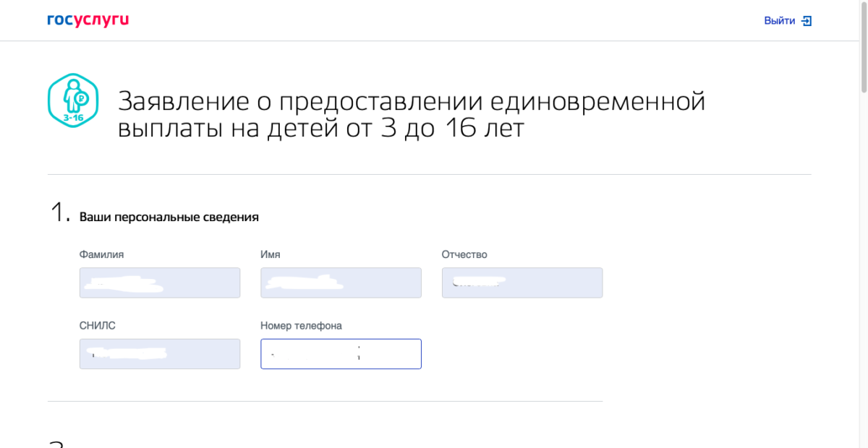Click the Заявление о предоставлении page heading
This screenshot has height=448, width=868.
tap(411, 115)
